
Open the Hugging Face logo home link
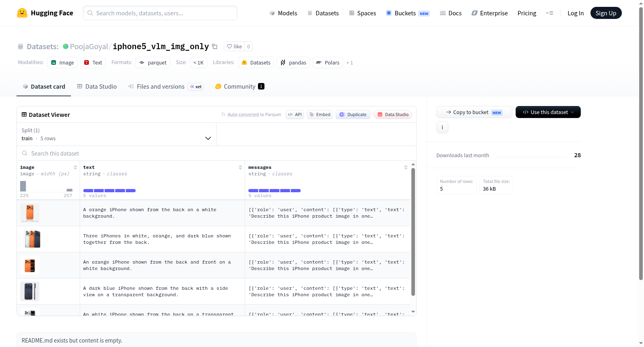[x=45, y=13]
